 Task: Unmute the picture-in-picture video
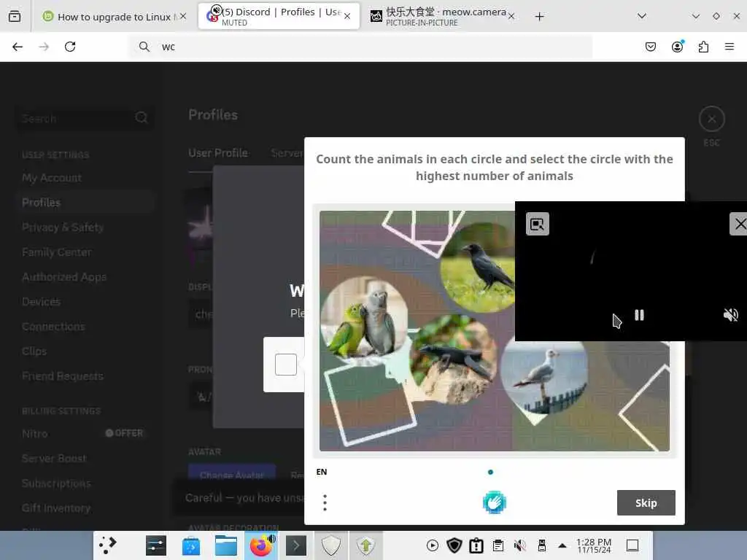730,315
